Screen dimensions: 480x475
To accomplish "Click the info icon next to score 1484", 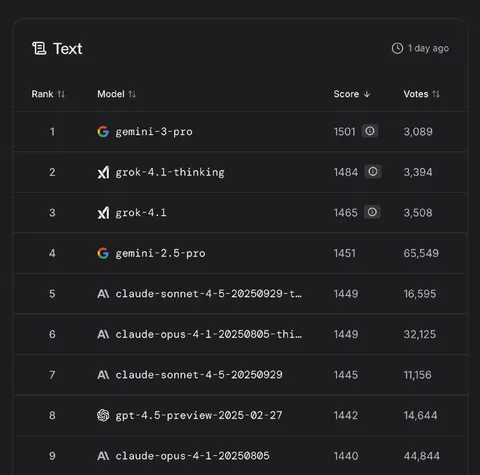I will coord(373,172).
